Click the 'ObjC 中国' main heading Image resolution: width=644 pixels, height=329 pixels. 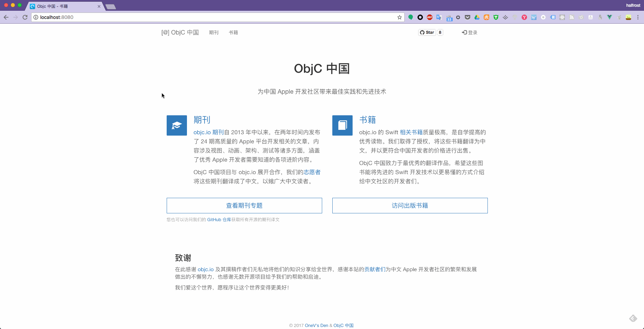[322, 69]
